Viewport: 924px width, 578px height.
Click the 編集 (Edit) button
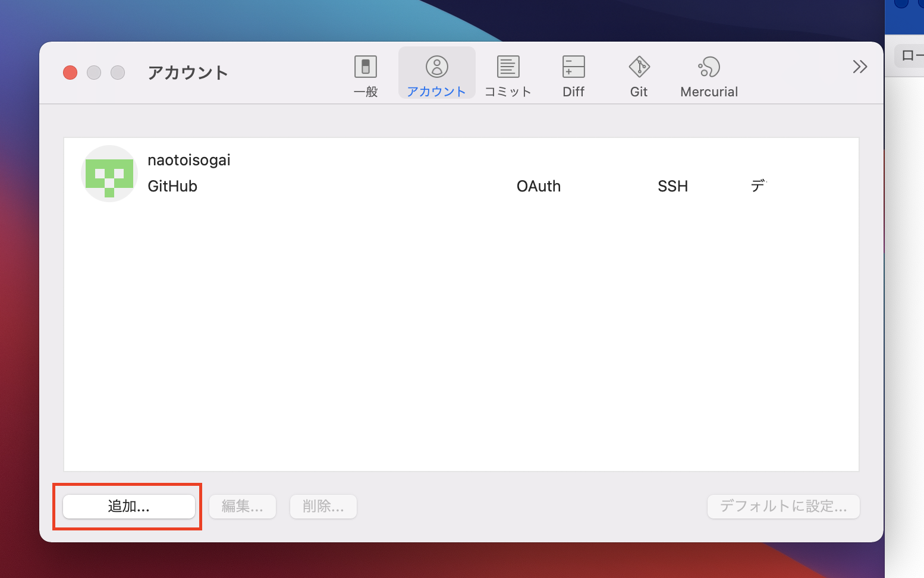(x=242, y=506)
